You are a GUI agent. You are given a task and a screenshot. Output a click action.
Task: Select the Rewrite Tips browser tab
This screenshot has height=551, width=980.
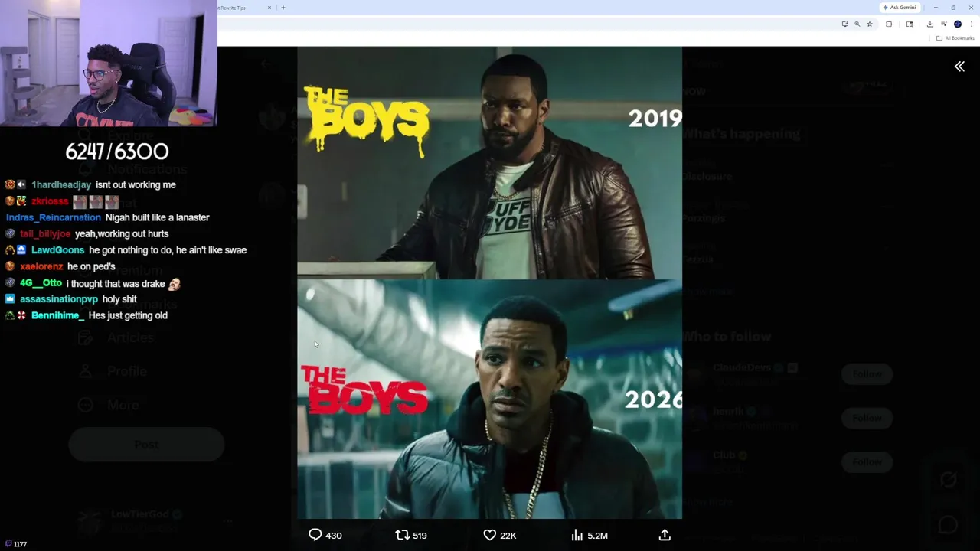point(243,8)
